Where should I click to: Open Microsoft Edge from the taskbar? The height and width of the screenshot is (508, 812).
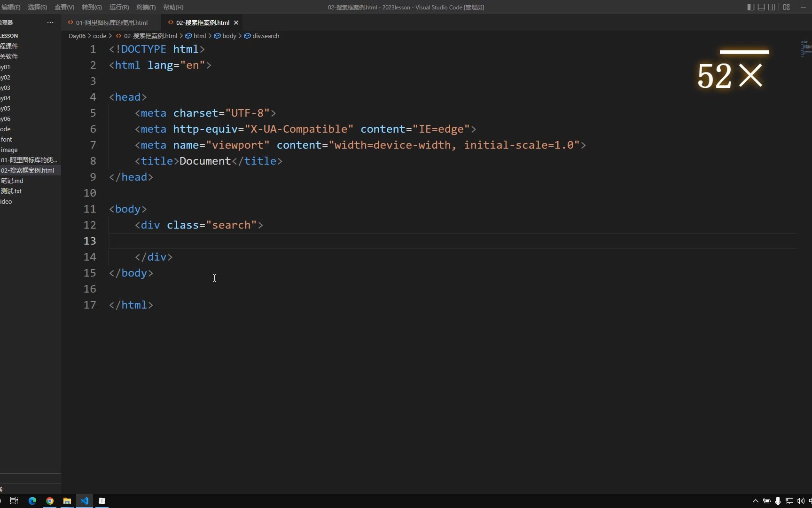click(x=32, y=501)
